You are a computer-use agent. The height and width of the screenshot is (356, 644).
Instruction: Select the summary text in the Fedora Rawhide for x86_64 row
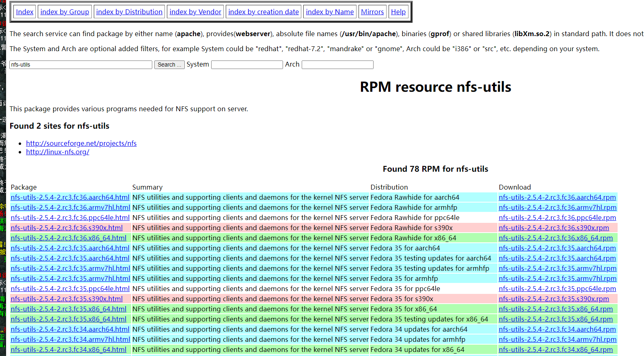pyautogui.click(x=251, y=238)
